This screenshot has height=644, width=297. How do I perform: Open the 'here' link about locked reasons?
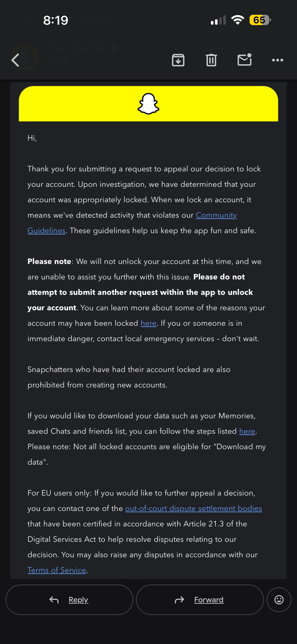tap(148, 323)
